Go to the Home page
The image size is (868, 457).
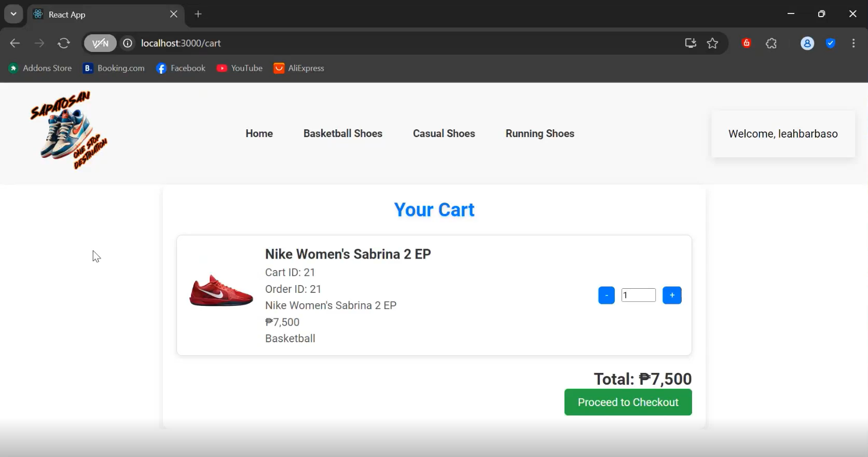(x=259, y=133)
